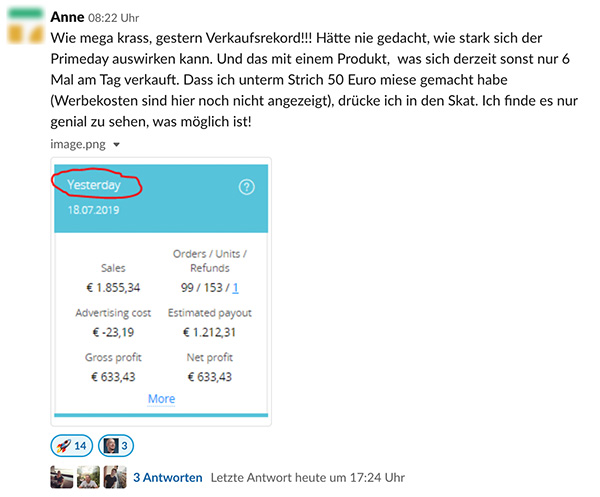Screen dimensions: 600x497
Task: Click the third replier avatar
Action: 115,477
